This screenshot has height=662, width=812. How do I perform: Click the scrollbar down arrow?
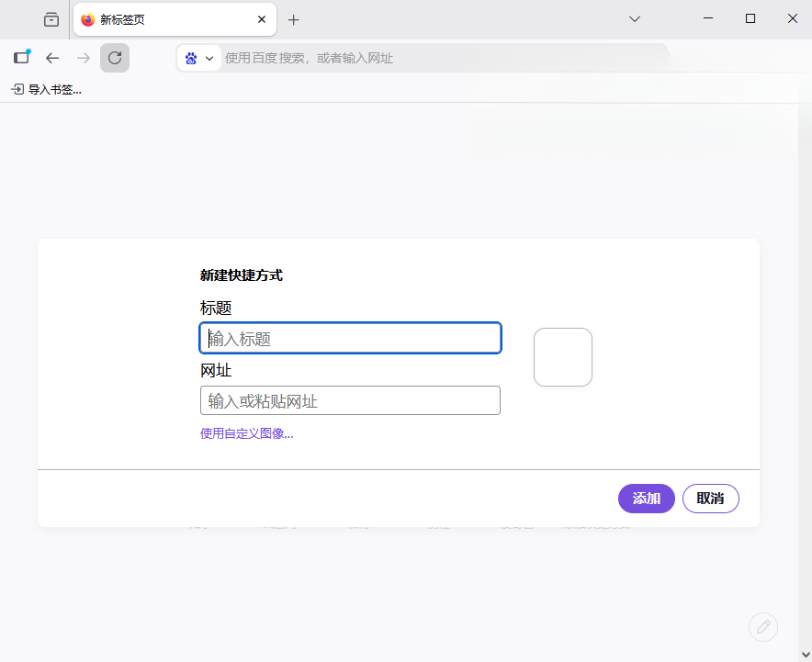pyautogui.click(x=806, y=656)
